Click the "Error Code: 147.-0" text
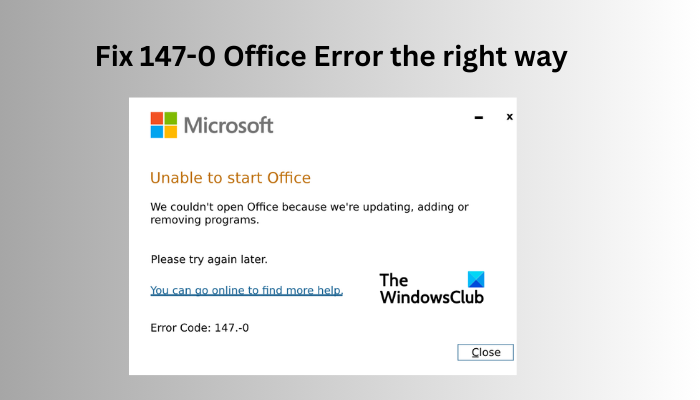700x400 pixels. [199, 327]
